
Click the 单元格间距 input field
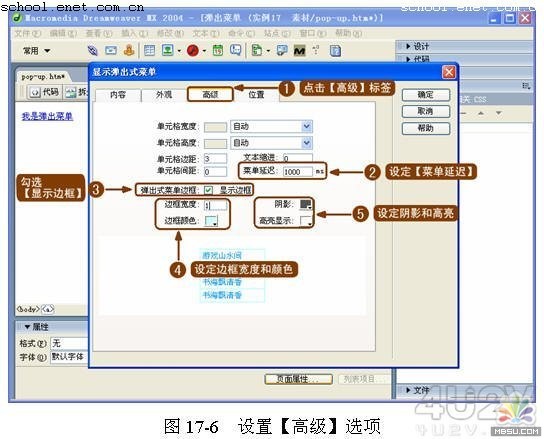click(x=215, y=171)
